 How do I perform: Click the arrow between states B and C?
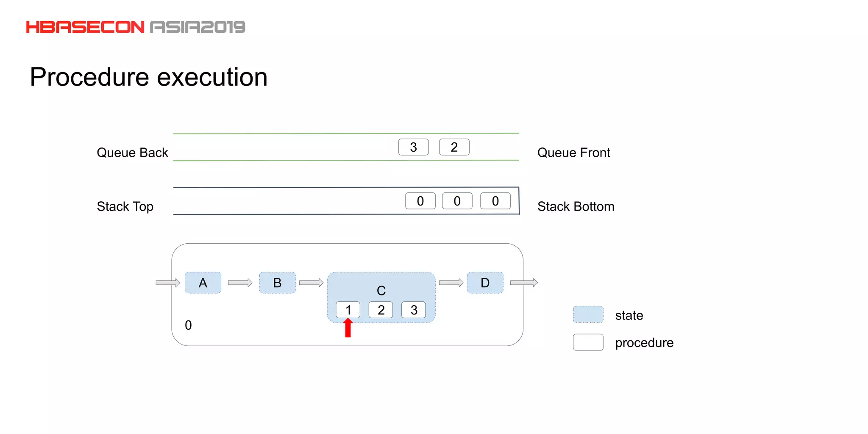pyautogui.click(x=311, y=283)
